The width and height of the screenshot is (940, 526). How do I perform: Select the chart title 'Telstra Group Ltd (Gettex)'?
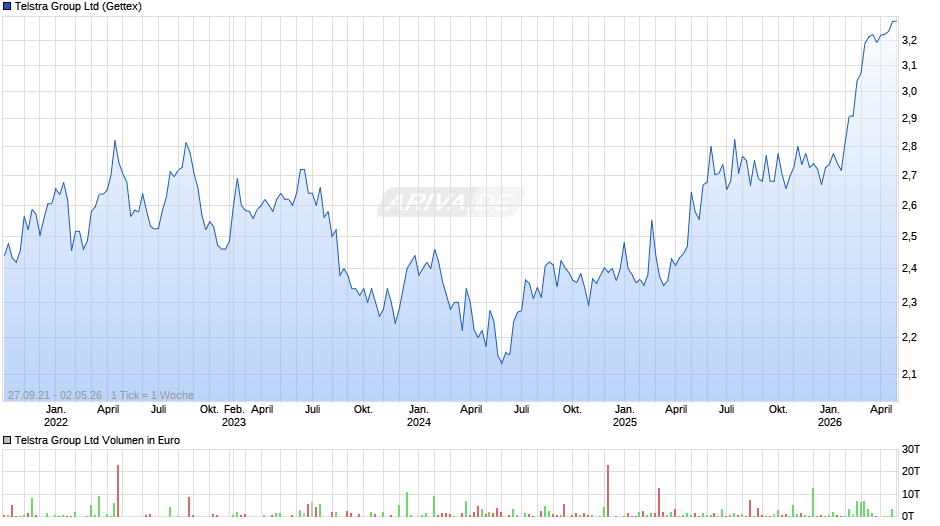coord(78,7)
